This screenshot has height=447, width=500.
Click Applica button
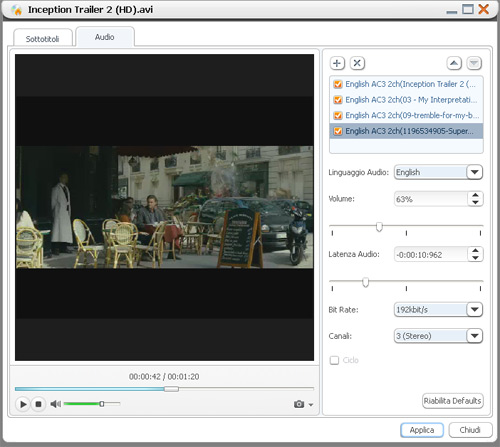tap(422, 430)
